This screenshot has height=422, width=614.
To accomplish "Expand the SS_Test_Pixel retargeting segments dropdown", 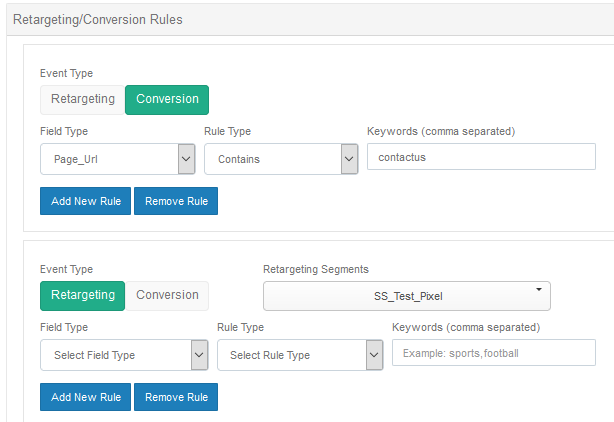I will [406, 296].
